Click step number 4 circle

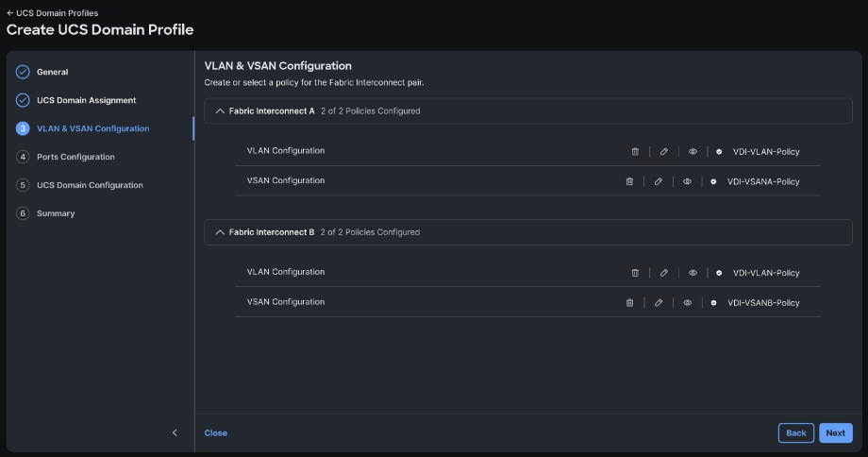click(23, 157)
